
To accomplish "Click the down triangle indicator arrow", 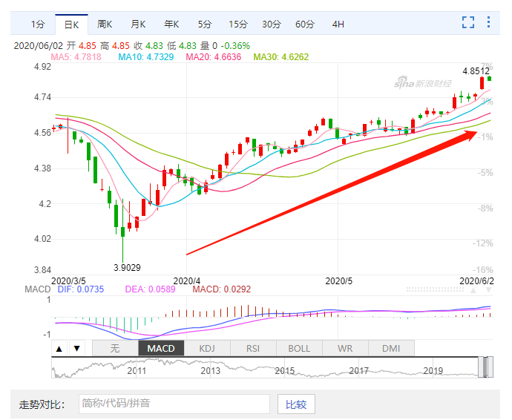I will click(76, 349).
